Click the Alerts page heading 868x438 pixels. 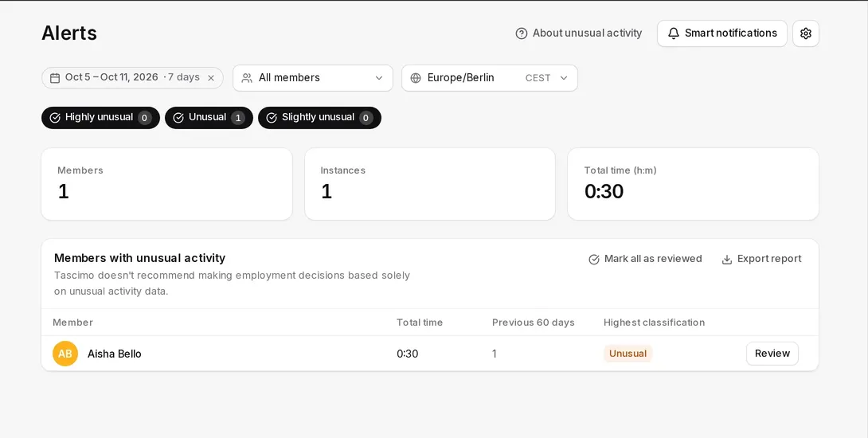(x=69, y=33)
